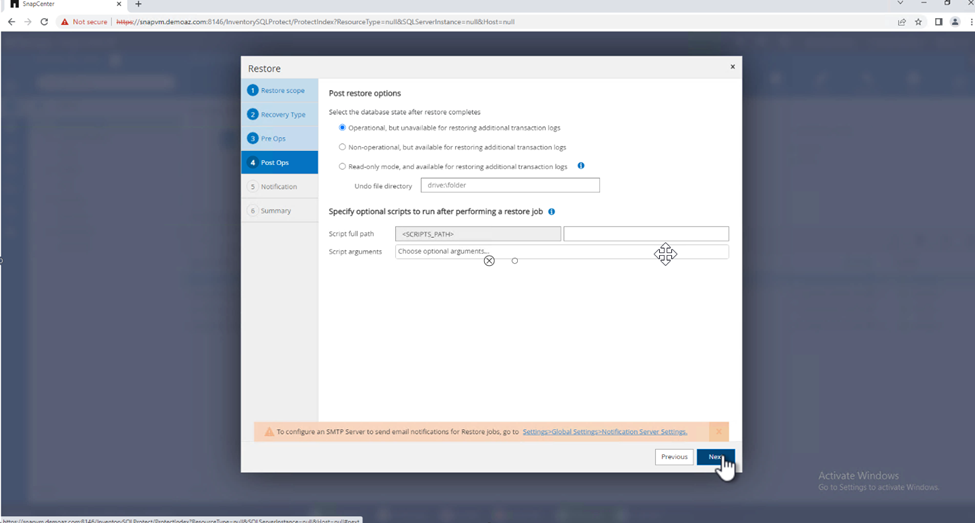975x523 pixels.
Task: Go back in browser history
Action: (x=11, y=22)
